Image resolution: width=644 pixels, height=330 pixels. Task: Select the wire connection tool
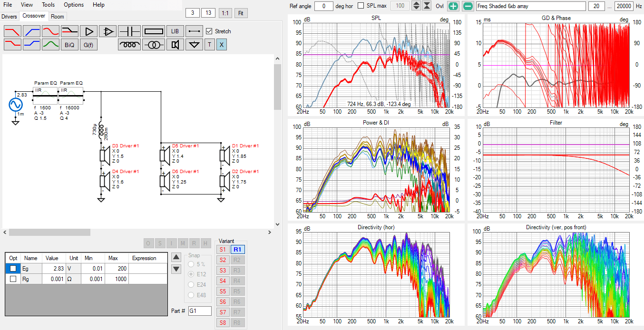(x=194, y=31)
